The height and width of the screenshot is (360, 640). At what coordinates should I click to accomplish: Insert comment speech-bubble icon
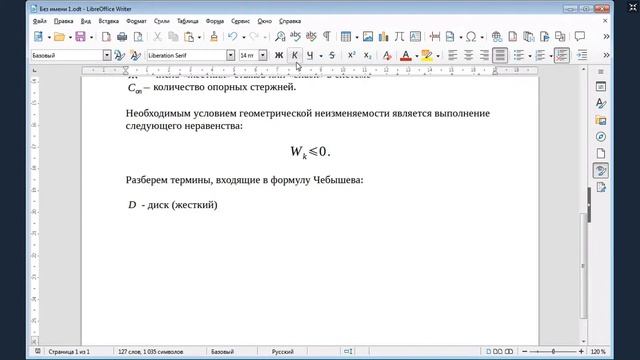(580, 37)
